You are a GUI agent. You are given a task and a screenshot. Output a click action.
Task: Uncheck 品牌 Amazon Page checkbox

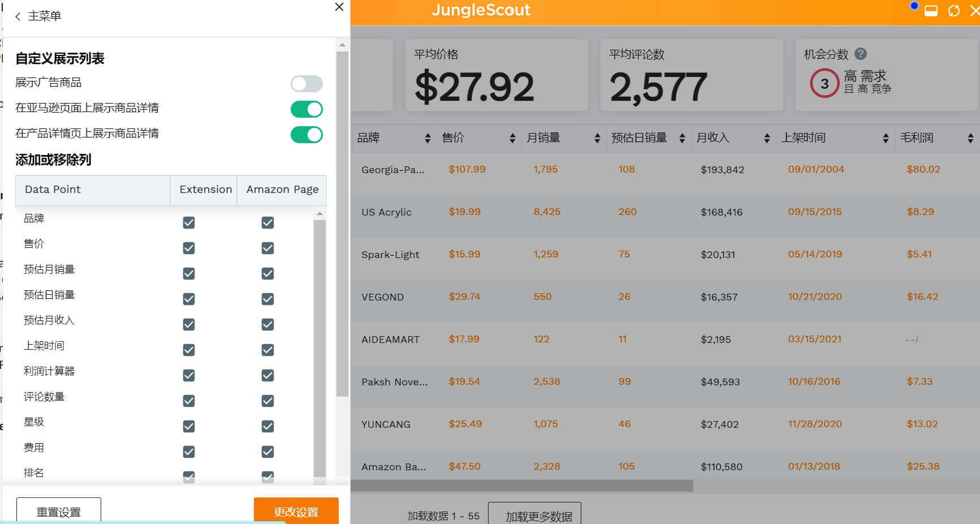pyautogui.click(x=267, y=223)
